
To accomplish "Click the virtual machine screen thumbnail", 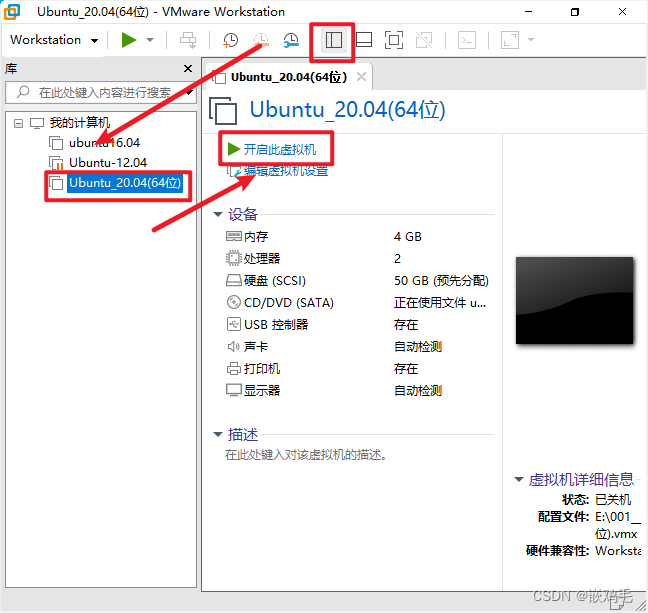I will tap(574, 301).
